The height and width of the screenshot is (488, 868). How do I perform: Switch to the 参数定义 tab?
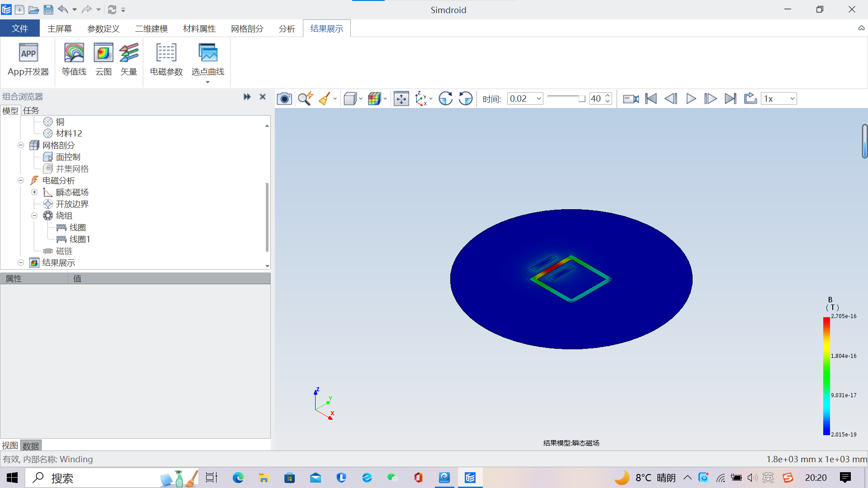pos(104,28)
